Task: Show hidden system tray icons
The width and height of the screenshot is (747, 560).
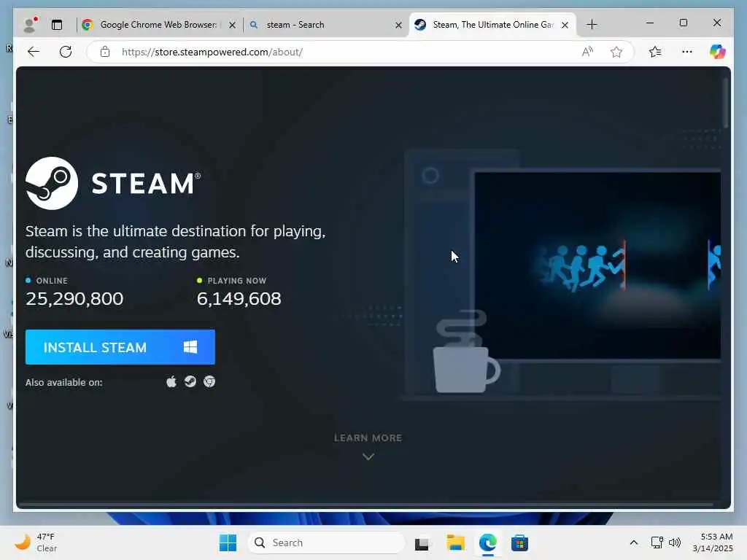Action: tap(634, 542)
